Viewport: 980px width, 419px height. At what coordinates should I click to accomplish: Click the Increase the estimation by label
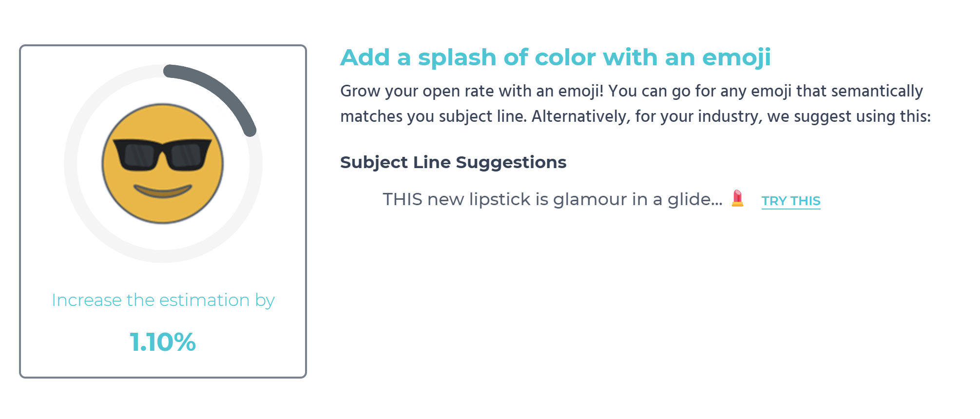tap(163, 300)
